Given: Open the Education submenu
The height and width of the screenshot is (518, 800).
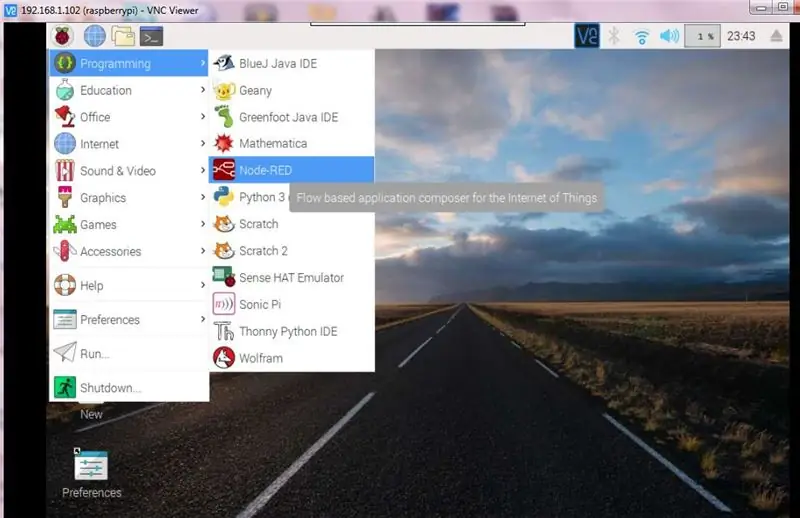Looking at the screenshot, I should (x=129, y=90).
